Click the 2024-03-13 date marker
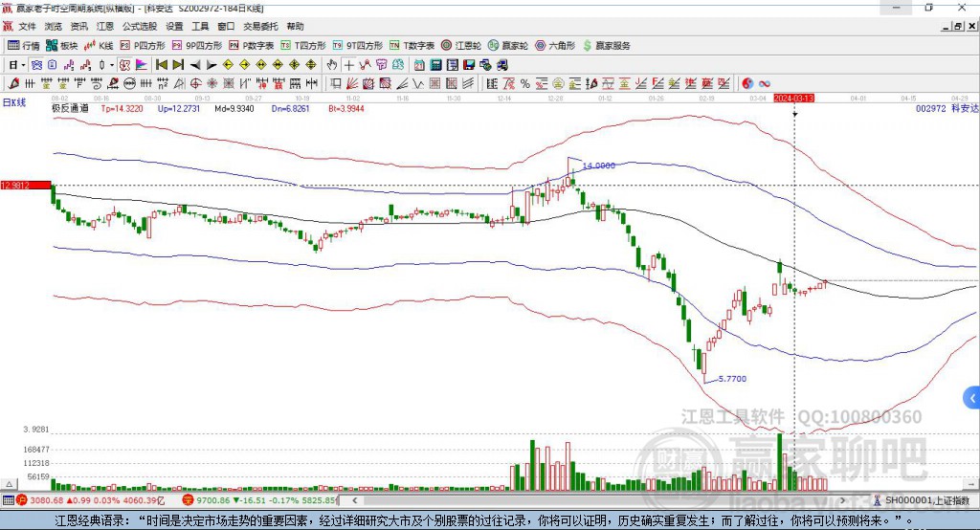Image resolution: width=980 pixels, height=530 pixels. (x=793, y=99)
